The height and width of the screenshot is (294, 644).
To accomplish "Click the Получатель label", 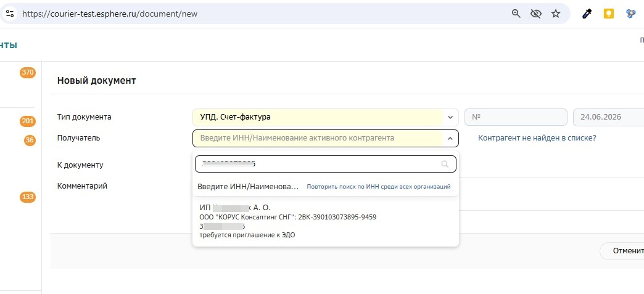I will [78, 138].
